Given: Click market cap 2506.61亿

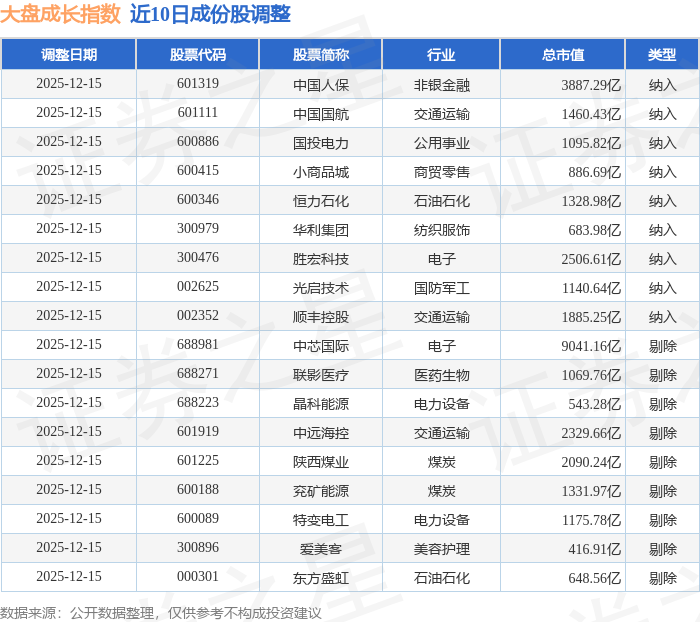Looking at the screenshot, I should click(x=591, y=259).
